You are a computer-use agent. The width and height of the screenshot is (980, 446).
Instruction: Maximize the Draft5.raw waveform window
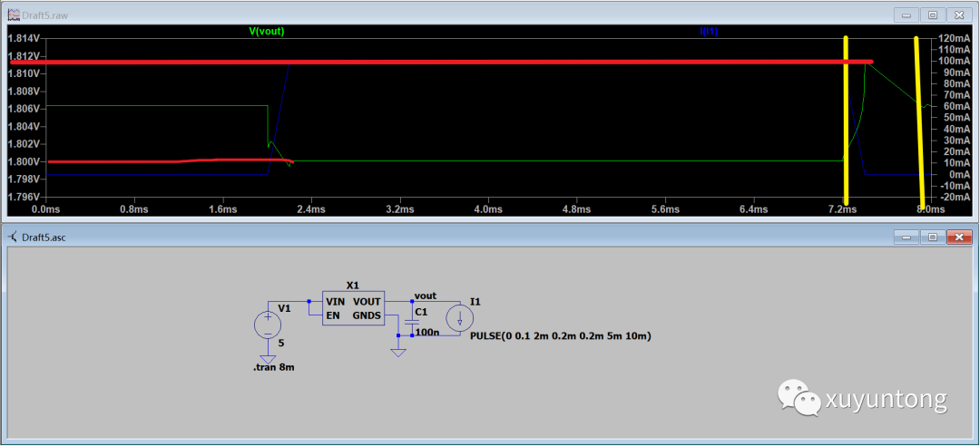tap(933, 15)
